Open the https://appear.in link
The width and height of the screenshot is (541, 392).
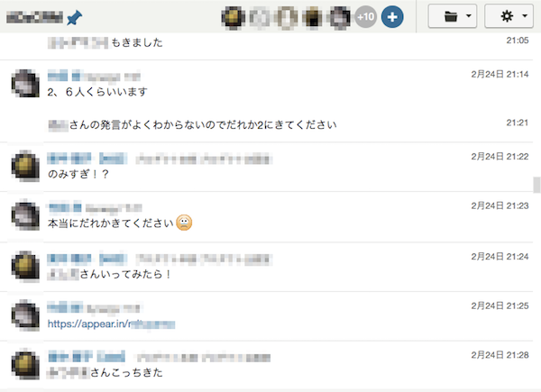[x=111, y=324]
